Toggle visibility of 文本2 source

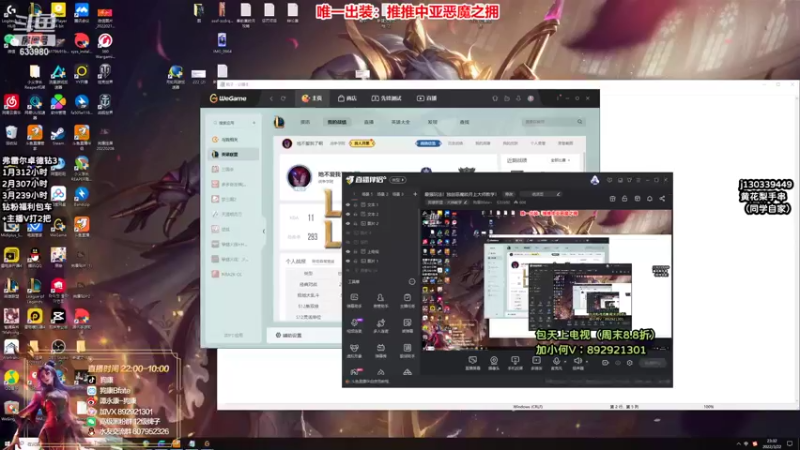pyautogui.click(x=348, y=214)
